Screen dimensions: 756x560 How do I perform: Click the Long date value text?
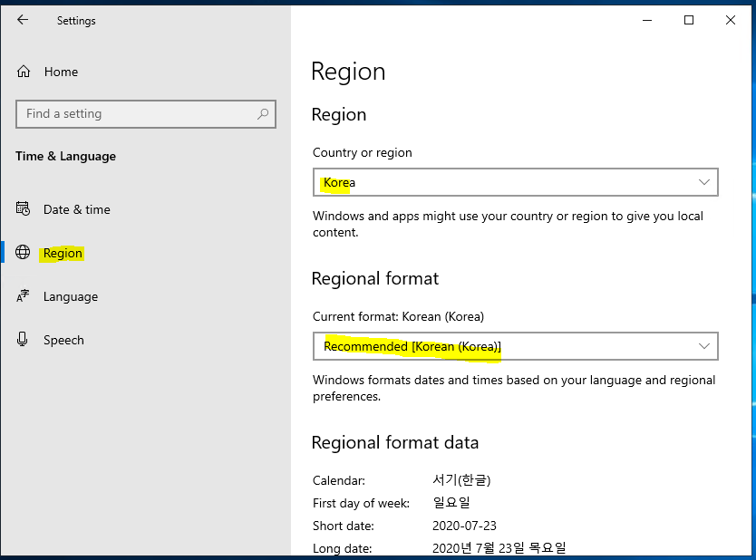tap(499, 548)
